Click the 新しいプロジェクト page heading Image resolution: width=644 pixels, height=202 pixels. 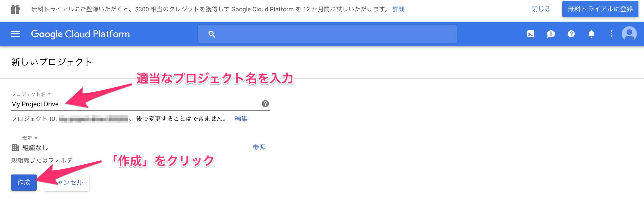[52, 62]
